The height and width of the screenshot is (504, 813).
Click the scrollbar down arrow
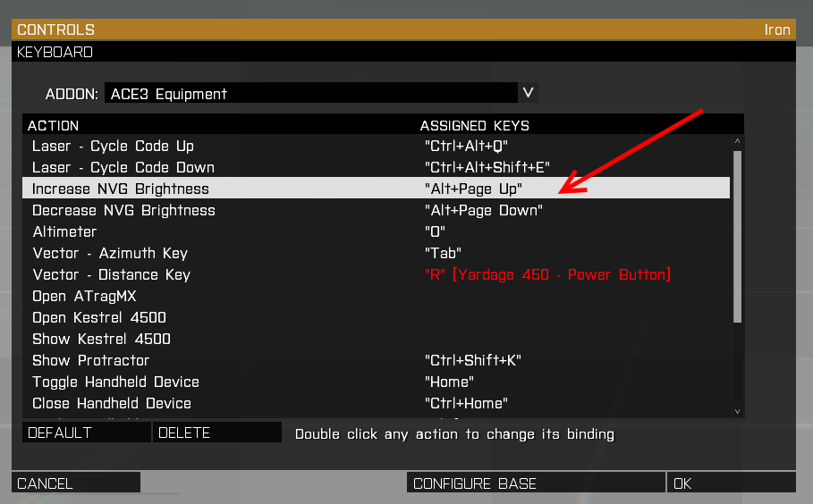point(737,412)
